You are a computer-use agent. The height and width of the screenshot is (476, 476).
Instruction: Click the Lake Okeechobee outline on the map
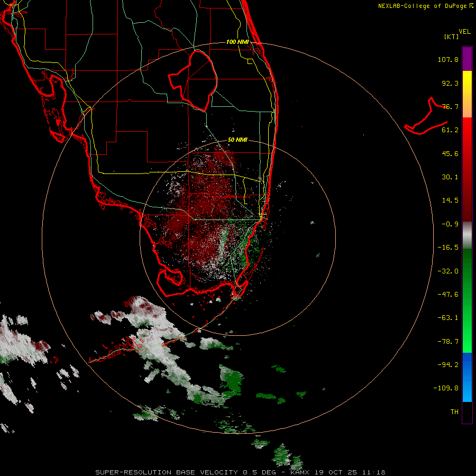193,80
